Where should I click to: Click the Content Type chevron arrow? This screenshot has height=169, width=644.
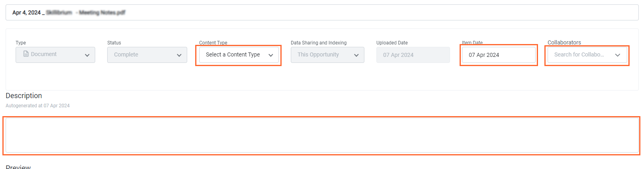pos(271,55)
